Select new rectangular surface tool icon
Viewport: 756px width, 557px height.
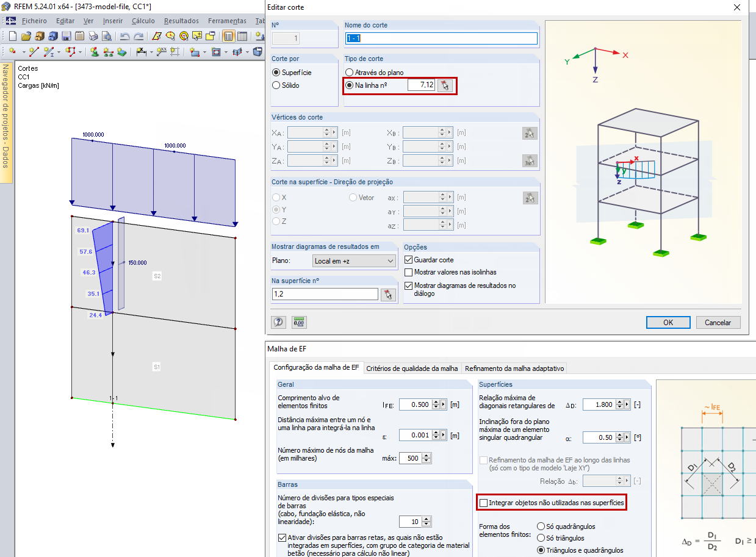[195, 52]
